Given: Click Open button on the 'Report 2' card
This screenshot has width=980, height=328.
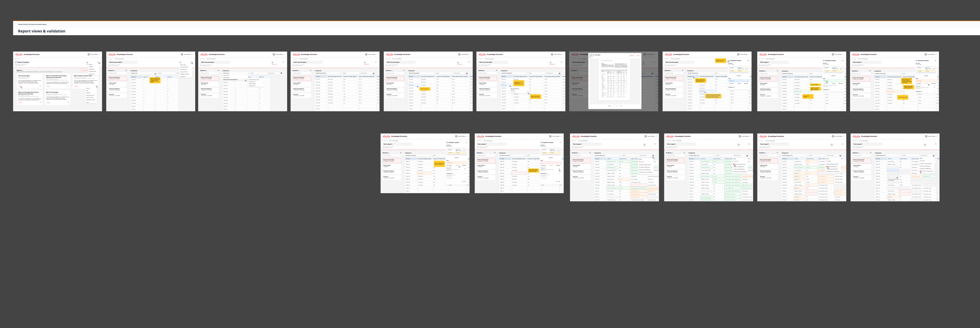Looking at the screenshot, I should coord(48,86).
